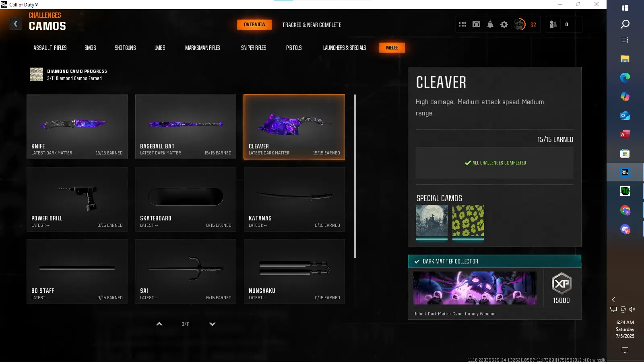Viewport: 644px width, 362px height.
Task: Click the XP reward badge
Action: pos(561,284)
